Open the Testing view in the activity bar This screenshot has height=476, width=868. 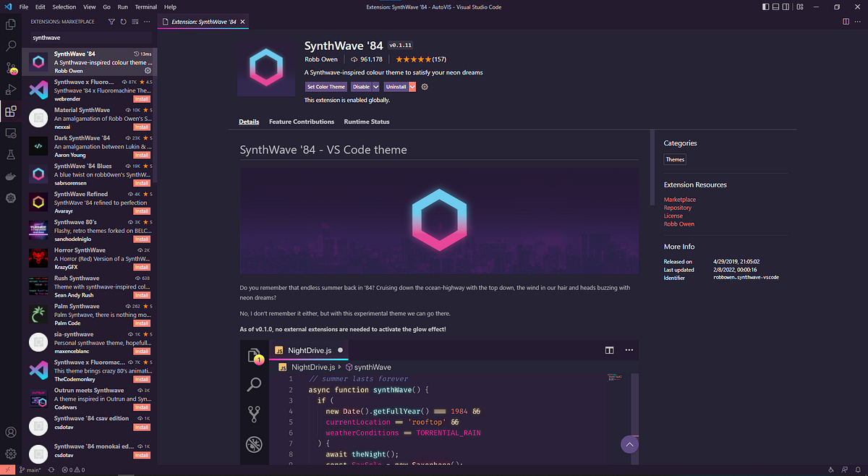tap(10, 154)
